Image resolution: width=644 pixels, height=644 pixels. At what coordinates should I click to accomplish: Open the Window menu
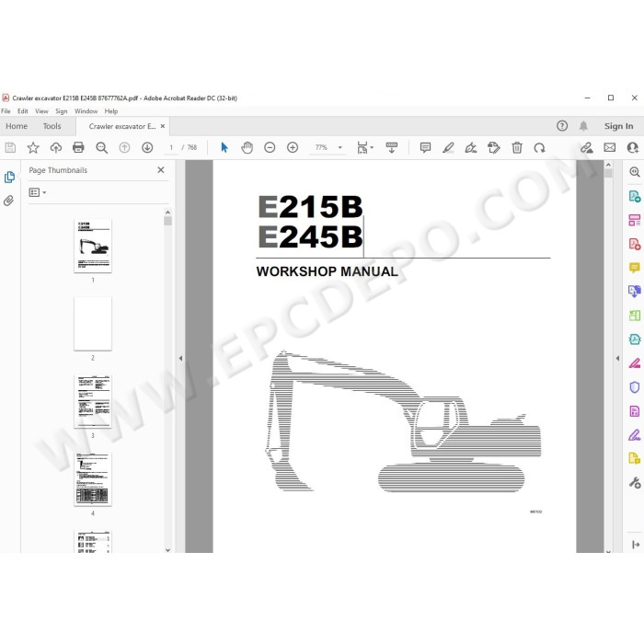coord(86,111)
